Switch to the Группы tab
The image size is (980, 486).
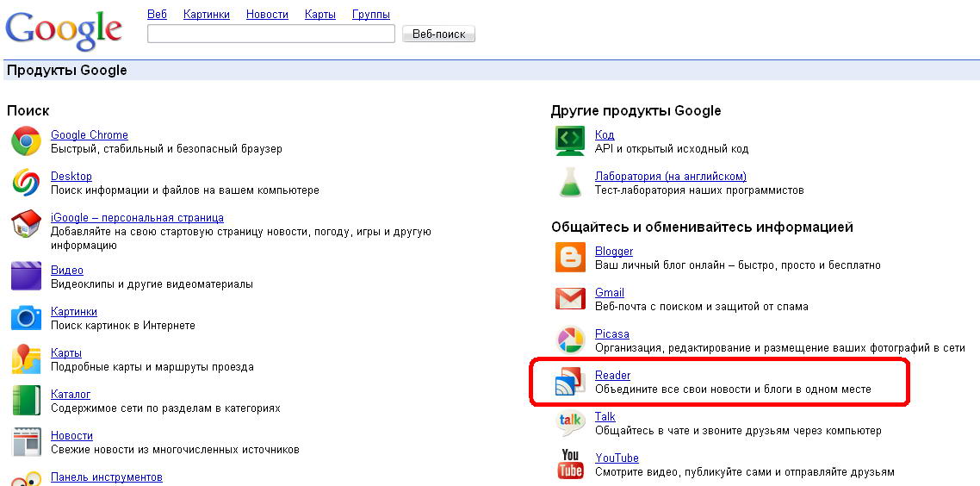[371, 14]
